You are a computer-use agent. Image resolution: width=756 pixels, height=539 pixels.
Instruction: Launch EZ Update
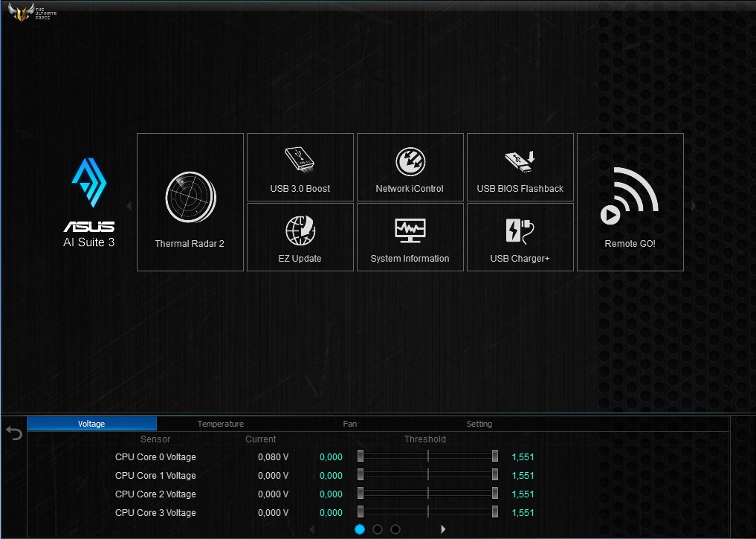tap(300, 237)
